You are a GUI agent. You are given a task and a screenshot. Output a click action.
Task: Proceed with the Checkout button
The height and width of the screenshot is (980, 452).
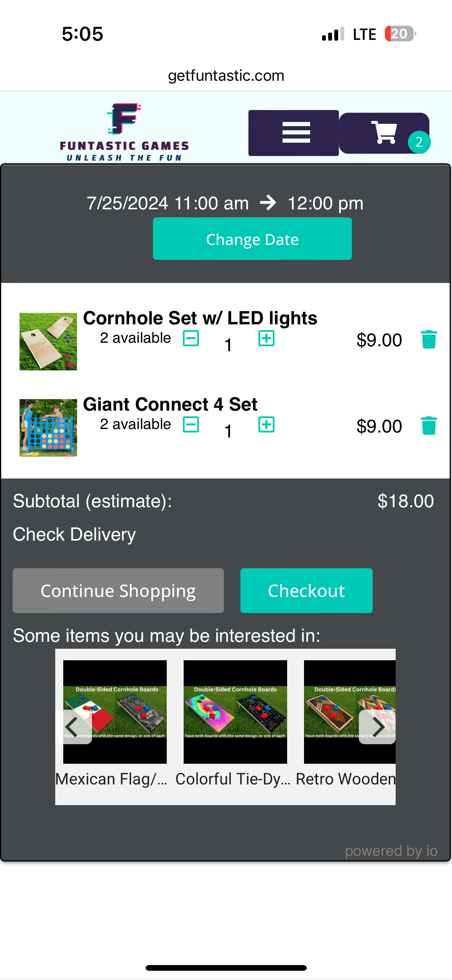(306, 590)
